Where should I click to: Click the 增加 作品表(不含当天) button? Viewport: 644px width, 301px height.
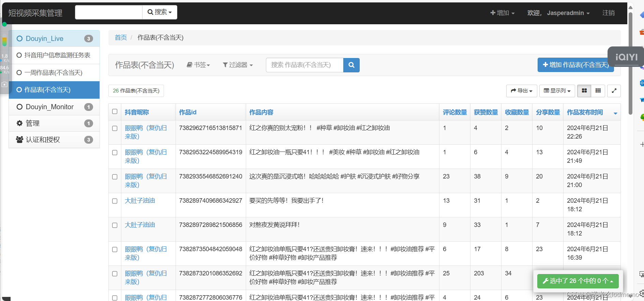coord(575,65)
